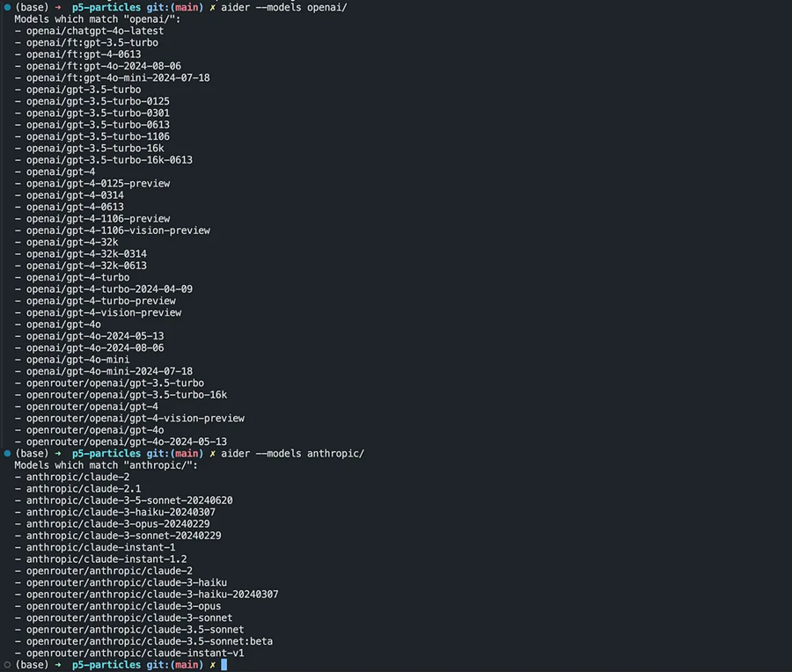Image resolution: width=792 pixels, height=672 pixels.
Task: Click the text 'aider --models openai/' command
Action: [284, 8]
